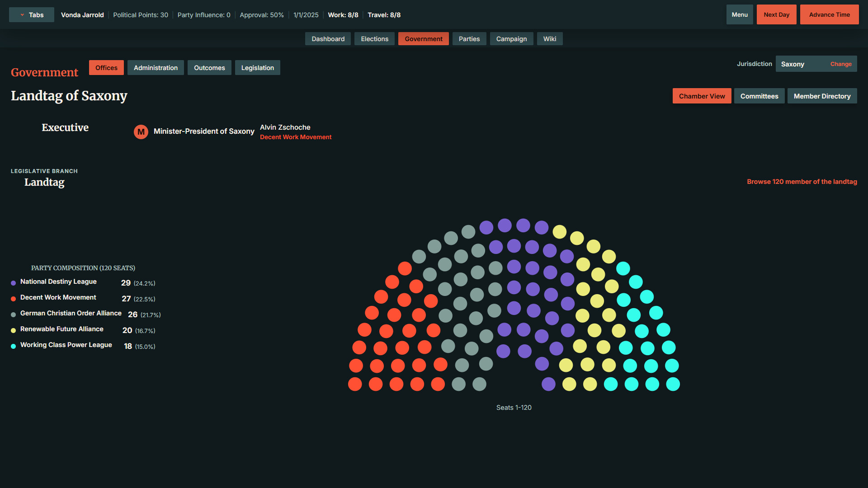Select the Chamber View button
Image resolution: width=868 pixels, height=488 pixels.
coord(702,96)
